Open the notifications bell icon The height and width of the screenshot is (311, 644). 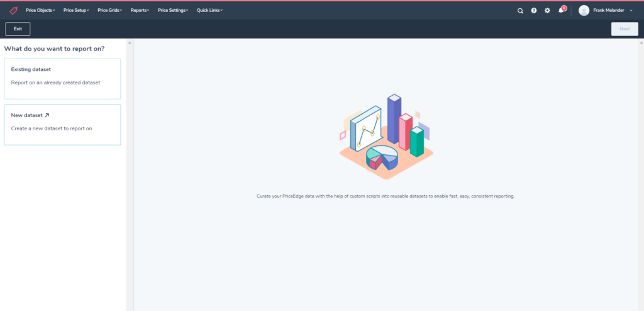(x=561, y=11)
